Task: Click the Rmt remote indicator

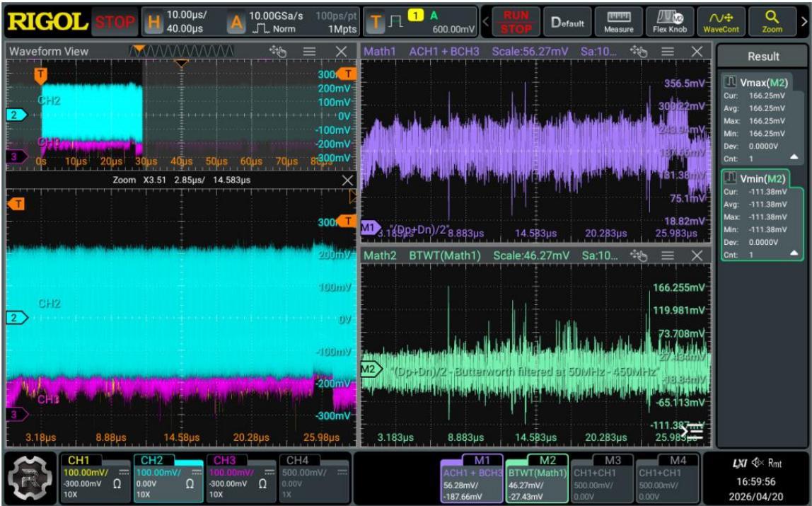Action: [x=775, y=463]
